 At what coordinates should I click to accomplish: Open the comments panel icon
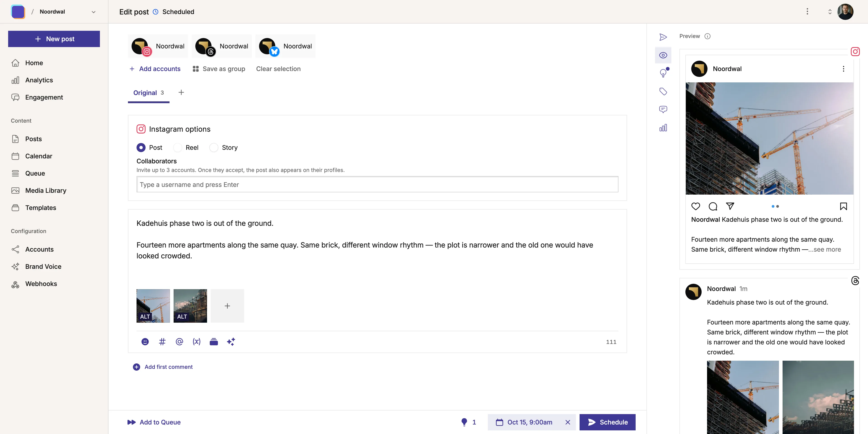pos(663,109)
